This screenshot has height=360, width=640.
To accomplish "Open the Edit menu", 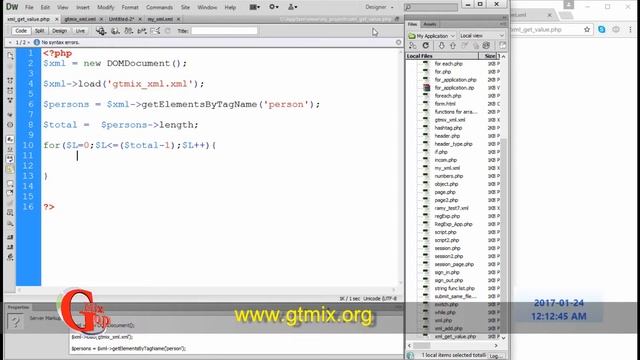I will (x=45, y=7).
